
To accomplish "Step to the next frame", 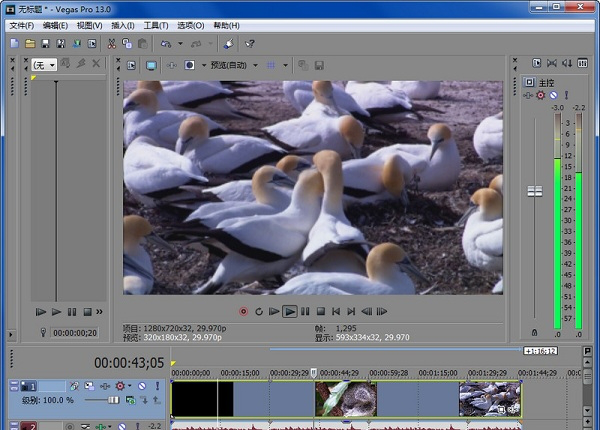I will pyautogui.click(x=382, y=312).
